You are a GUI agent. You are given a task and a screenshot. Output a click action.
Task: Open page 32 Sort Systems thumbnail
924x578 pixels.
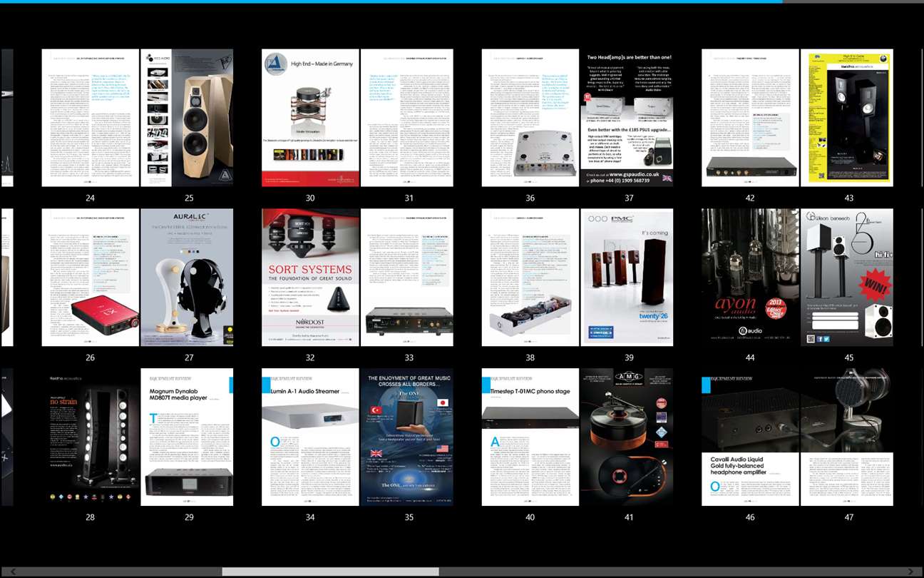coord(310,278)
